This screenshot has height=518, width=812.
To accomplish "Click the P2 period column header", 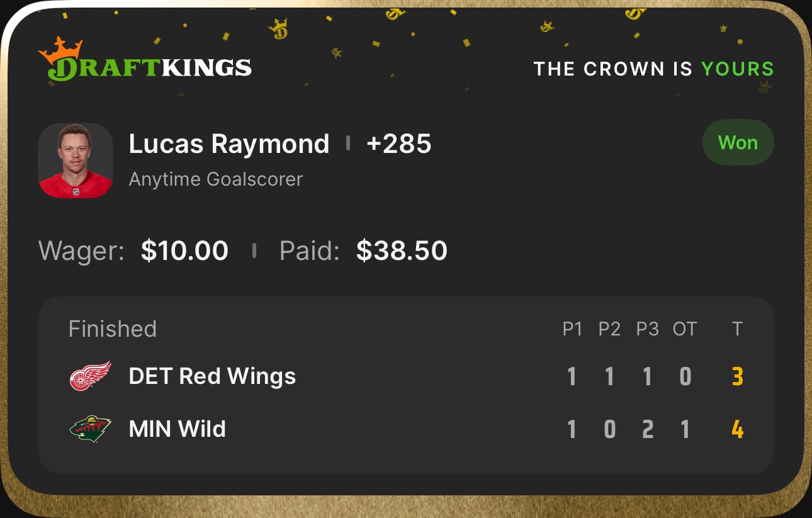I will click(609, 329).
